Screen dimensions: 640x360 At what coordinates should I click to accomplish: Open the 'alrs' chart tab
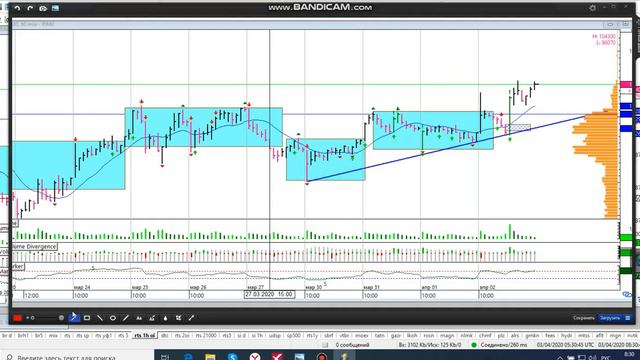515,336
